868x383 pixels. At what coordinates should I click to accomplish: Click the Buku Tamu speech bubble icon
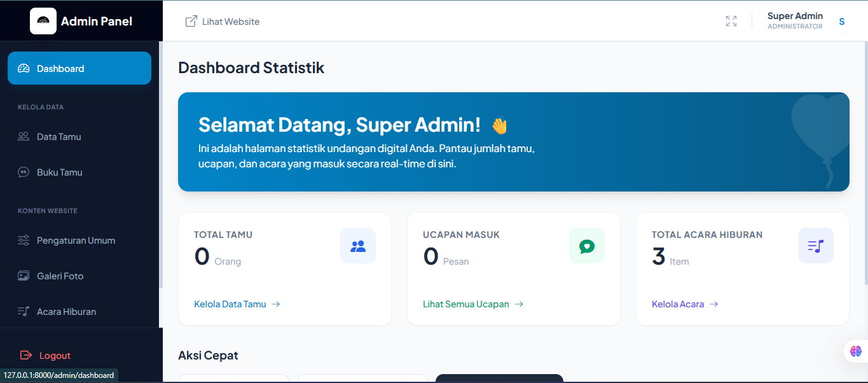click(x=24, y=172)
